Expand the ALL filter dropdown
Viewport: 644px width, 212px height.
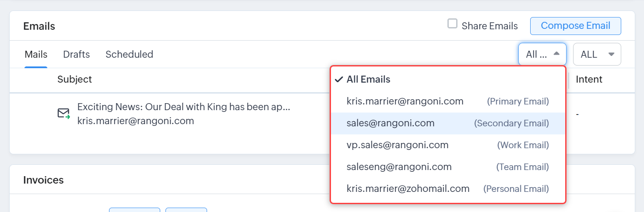[x=596, y=54]
